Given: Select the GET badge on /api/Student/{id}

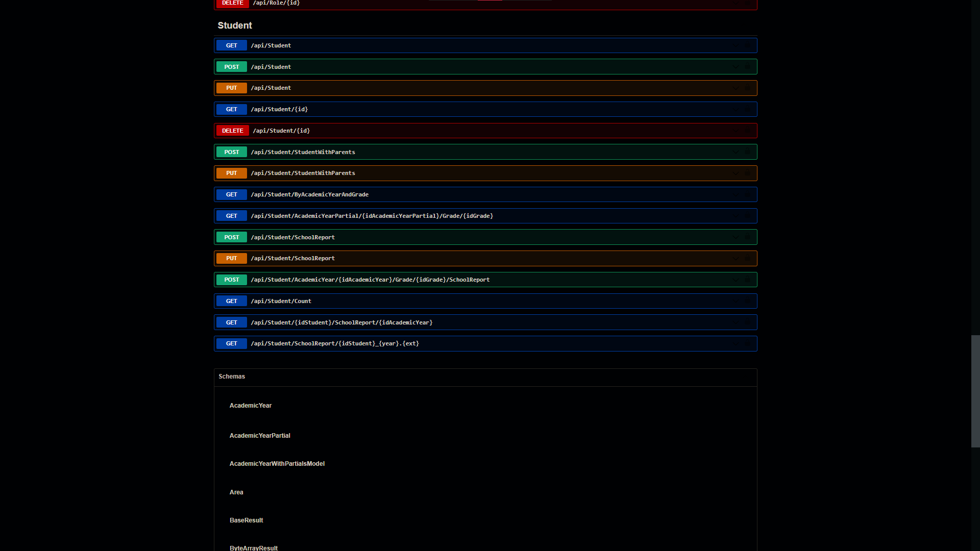Looking at the screenshot, I should click(231, 109).
